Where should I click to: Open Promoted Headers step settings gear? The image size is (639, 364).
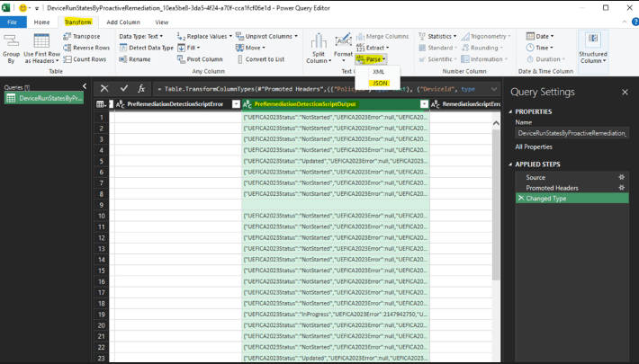622,188
